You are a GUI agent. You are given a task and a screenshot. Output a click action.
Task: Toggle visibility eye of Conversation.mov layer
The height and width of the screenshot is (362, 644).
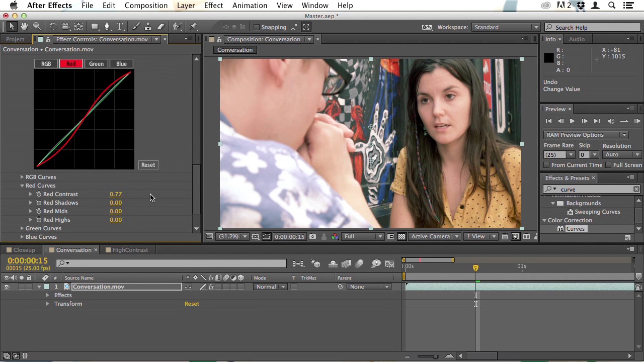(x=7, y=287)
